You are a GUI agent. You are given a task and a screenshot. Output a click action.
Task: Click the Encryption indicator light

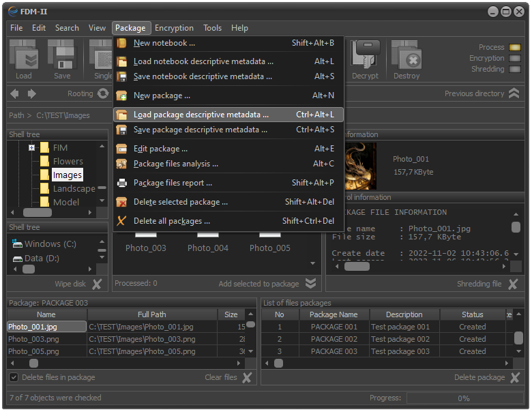(515, 59)
